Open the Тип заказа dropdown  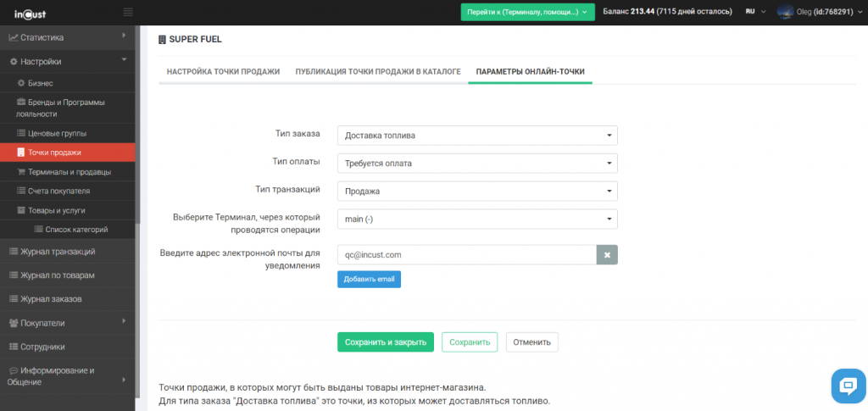pyautogui.click(x=476, y=136)
